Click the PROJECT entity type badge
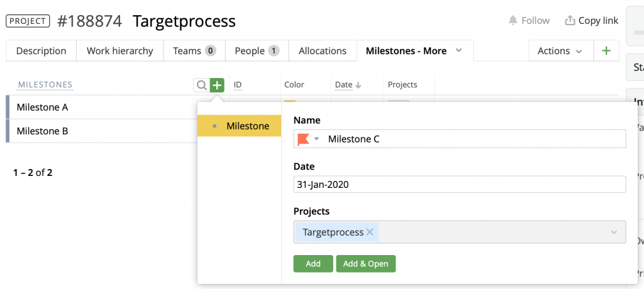 click(x=28, y=21)
